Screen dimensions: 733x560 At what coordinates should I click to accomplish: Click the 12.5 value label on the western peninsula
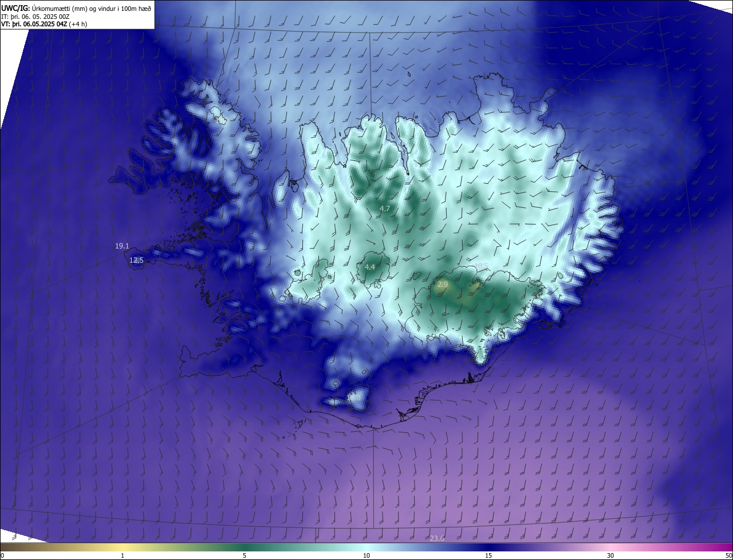coord(136,260)
